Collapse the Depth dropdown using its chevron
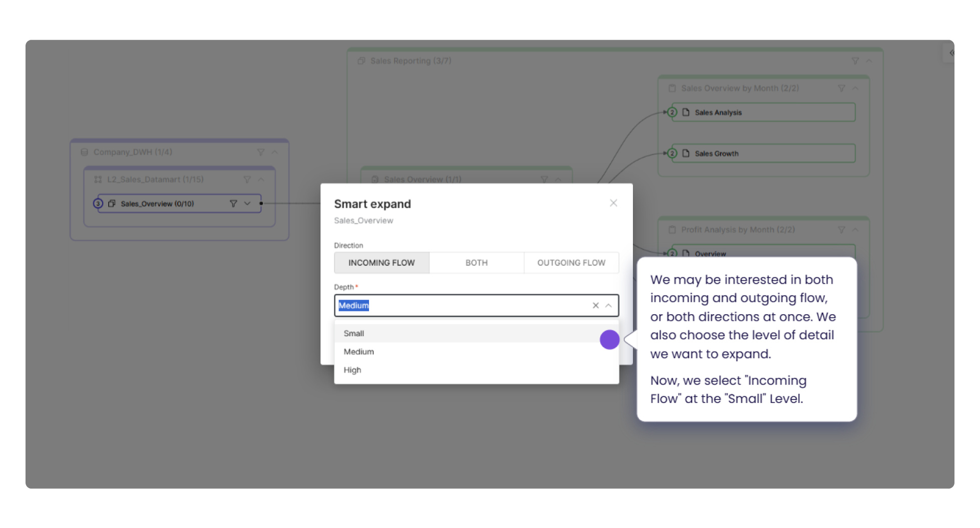980x528 pixels. tap(608, 306)
